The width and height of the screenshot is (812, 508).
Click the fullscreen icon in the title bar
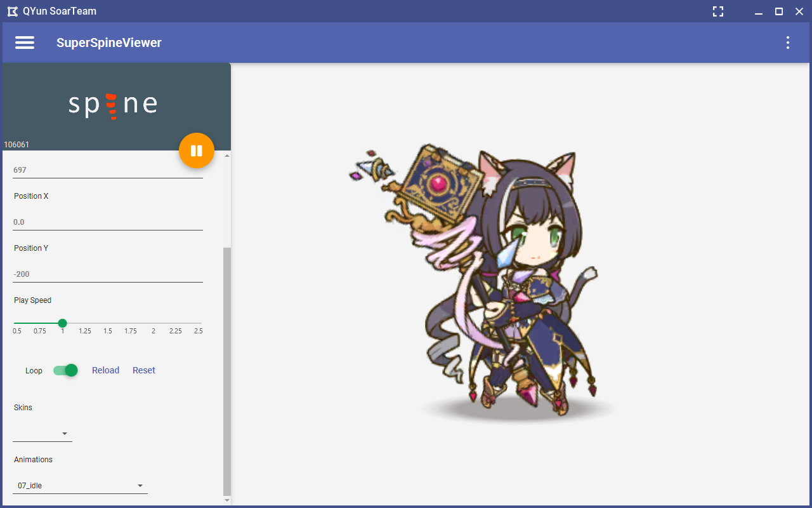pyautogui.click(x=718, y=11)
